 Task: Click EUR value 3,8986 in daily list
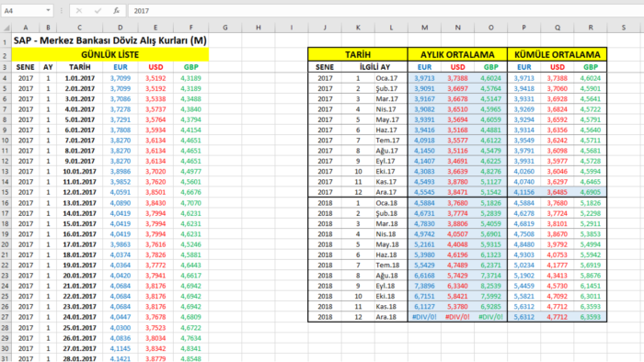(x=120, y=172)
